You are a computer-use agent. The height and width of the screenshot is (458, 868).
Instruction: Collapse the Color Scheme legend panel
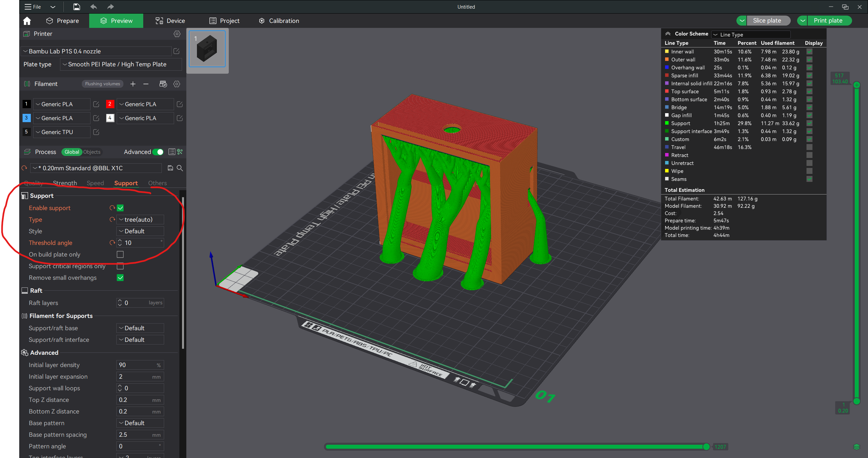[668, 34]
